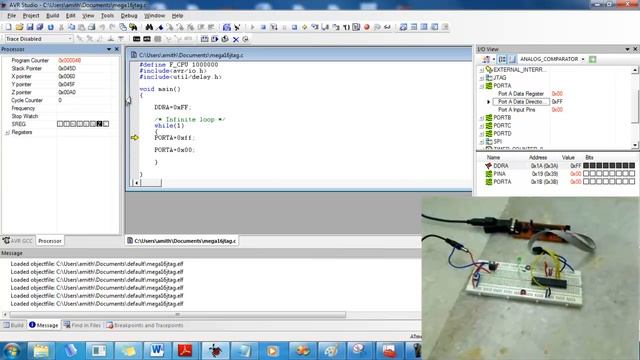Toggle bit 7 of PINA
Image resolution: width=640 pixels, height=360 pixels.
tap(586, 173)
